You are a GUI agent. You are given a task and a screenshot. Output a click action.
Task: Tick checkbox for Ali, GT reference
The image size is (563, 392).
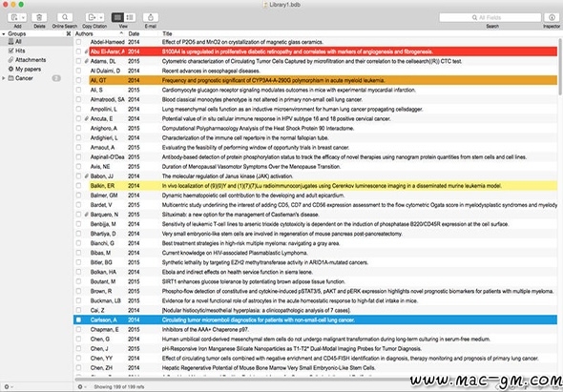(x=78, y=80)
